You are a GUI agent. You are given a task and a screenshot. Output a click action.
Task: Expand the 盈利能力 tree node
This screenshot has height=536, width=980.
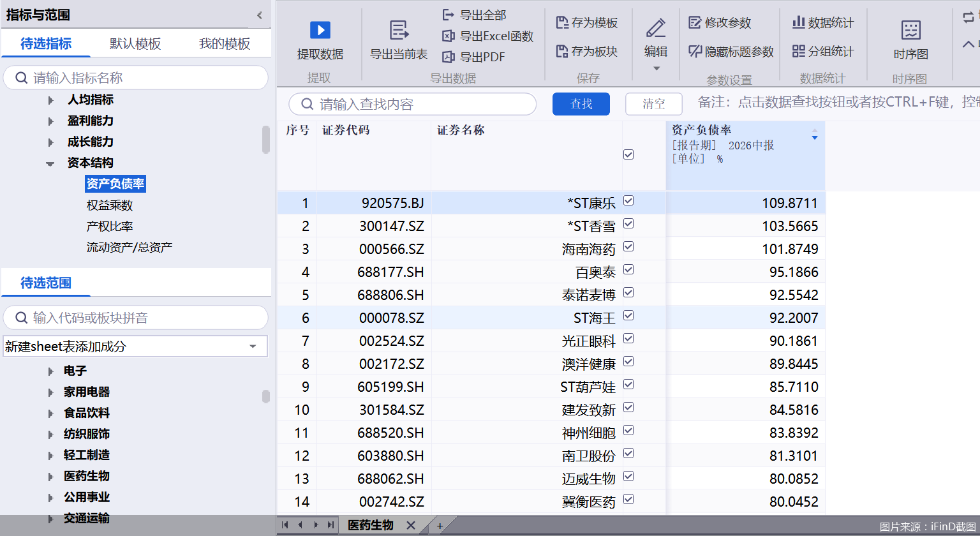[x=51, y=121]
